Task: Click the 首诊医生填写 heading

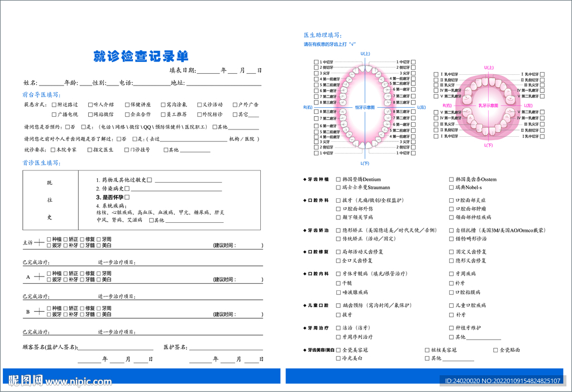Action: coord(41,163)
